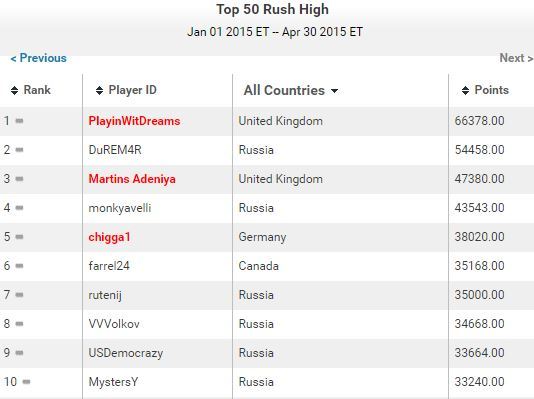Go to Previous leaderboard period

click(38, 58)
